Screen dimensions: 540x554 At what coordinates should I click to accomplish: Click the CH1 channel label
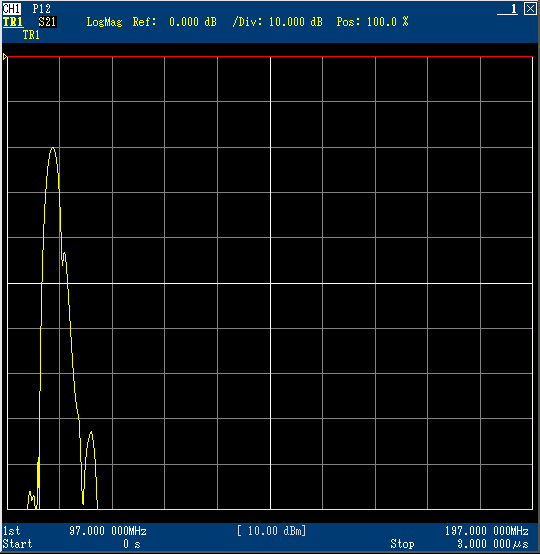(12, 8)
